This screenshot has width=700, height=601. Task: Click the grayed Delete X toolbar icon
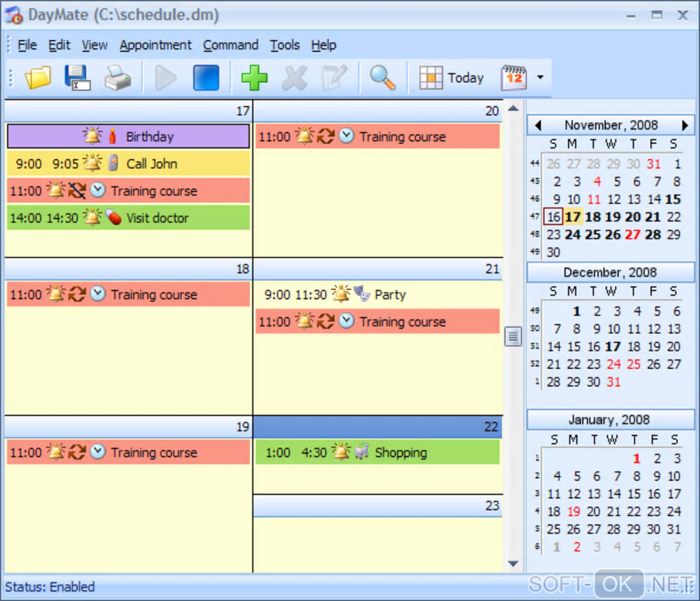(x=294, y=78)
